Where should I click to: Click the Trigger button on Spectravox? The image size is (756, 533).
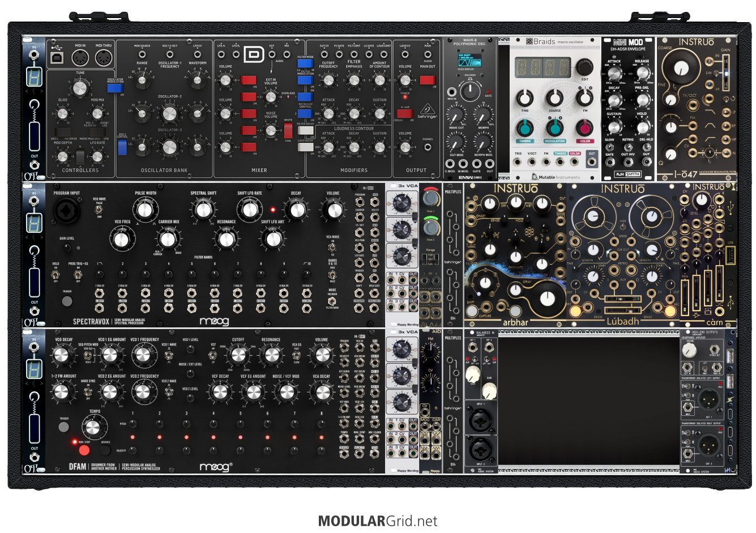[x=67, y=301]
